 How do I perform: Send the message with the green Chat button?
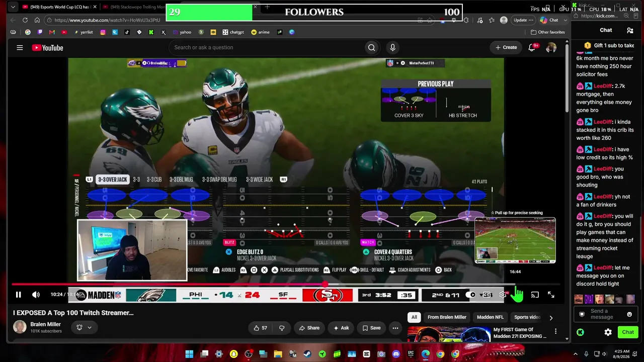628,332
